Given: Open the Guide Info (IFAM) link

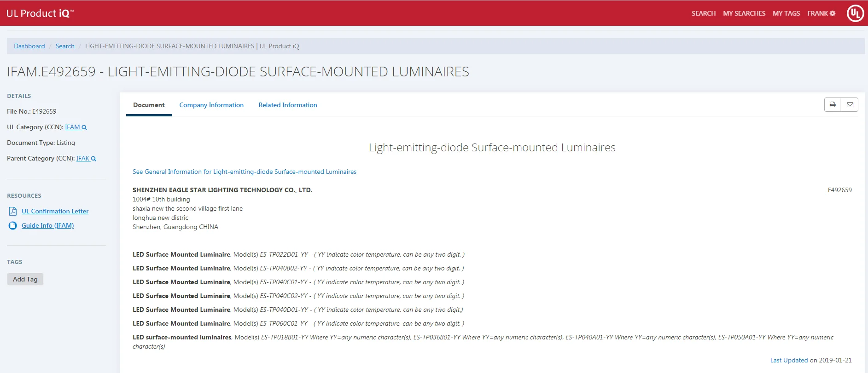Looking at the screenshot, I should click(x=47, y=225).
